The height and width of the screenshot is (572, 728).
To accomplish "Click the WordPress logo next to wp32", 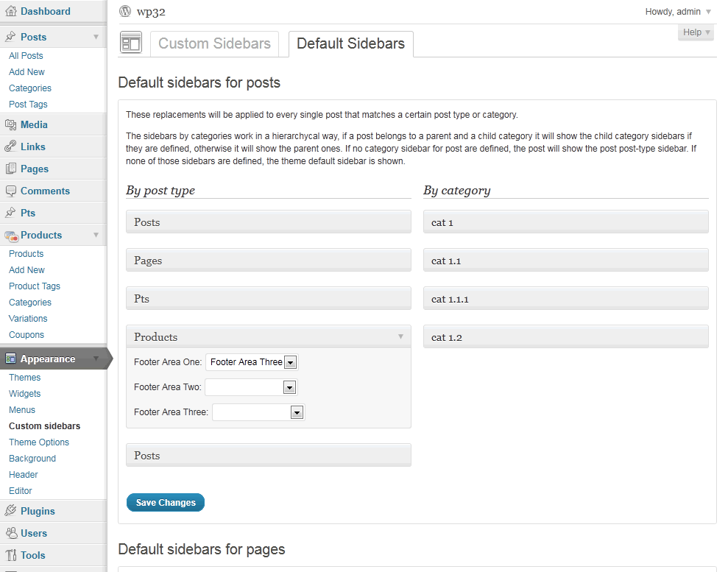I will pos(125,11).
